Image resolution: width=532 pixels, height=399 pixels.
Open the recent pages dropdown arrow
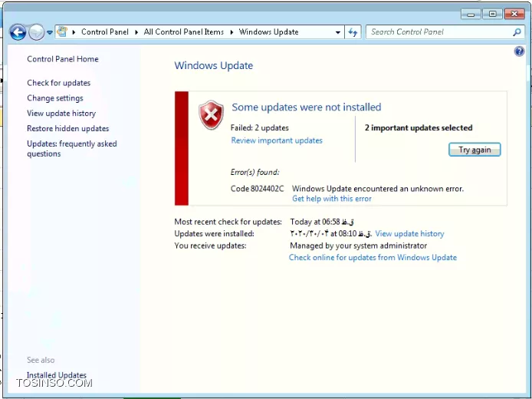pos(50,32)
